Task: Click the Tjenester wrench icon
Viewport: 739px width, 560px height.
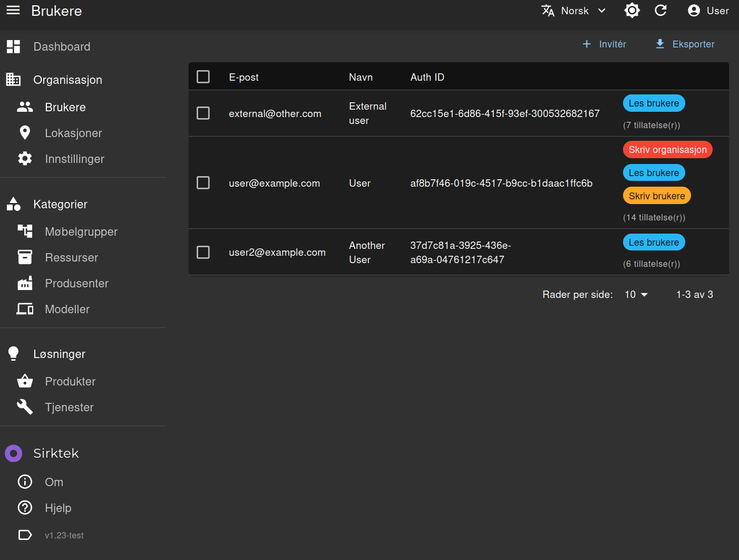Action: pos(25,407)
